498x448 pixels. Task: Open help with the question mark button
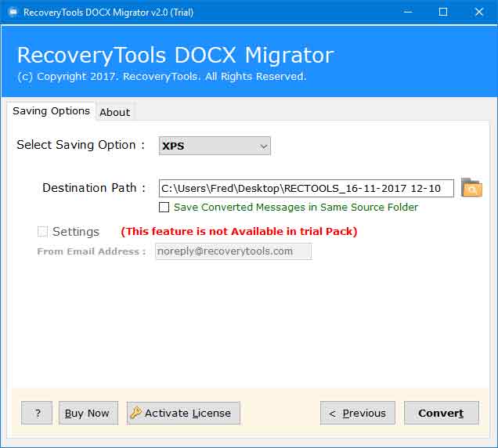click(37, 413)
